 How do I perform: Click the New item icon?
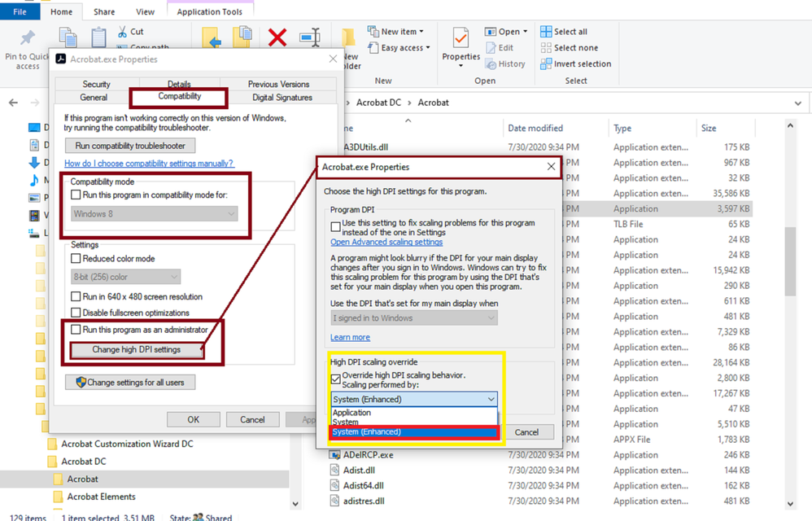(x=373, y=32)
